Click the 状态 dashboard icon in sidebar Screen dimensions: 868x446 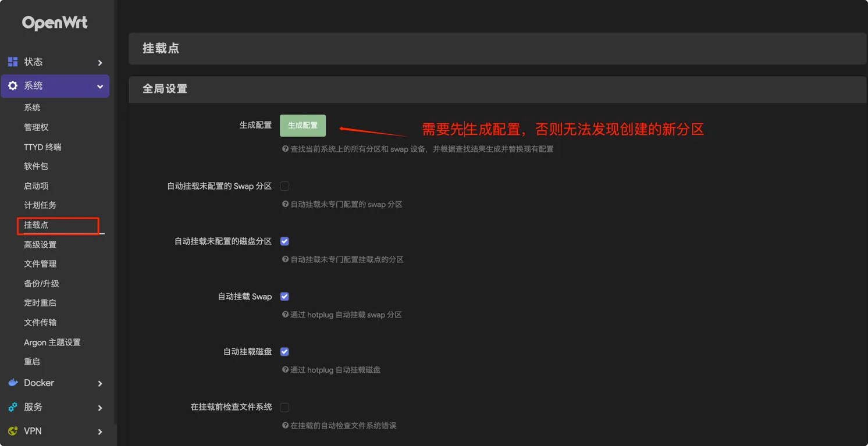[x=13, y=62]
